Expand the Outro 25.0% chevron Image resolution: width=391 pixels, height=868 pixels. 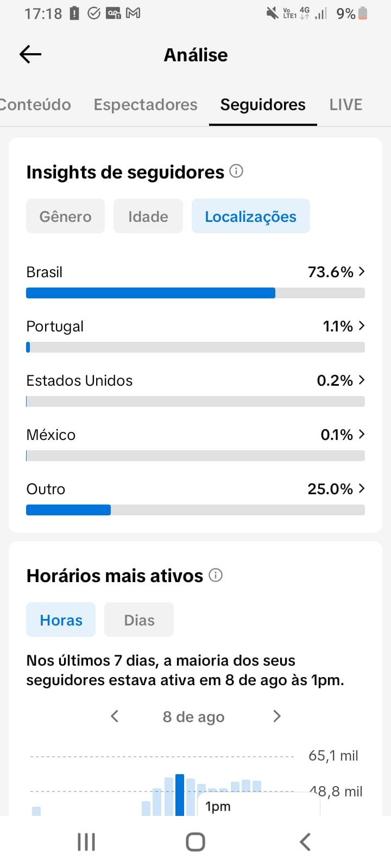click(362, 488)
